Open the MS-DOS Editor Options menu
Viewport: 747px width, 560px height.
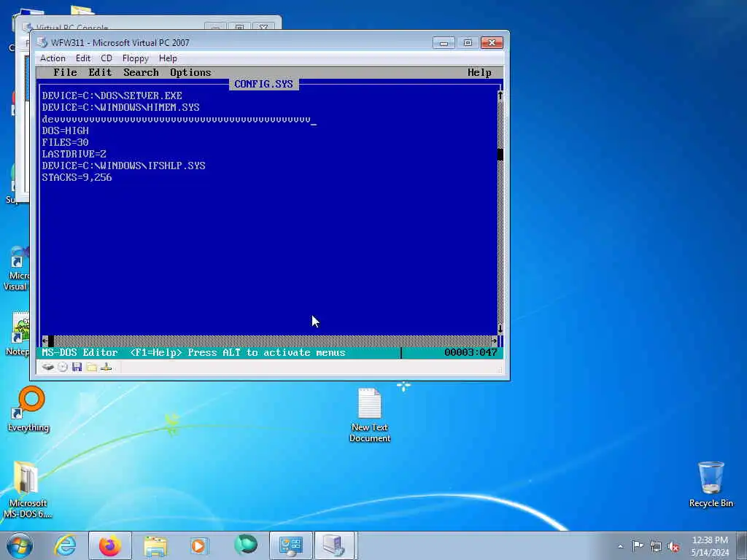coord(190,72)
